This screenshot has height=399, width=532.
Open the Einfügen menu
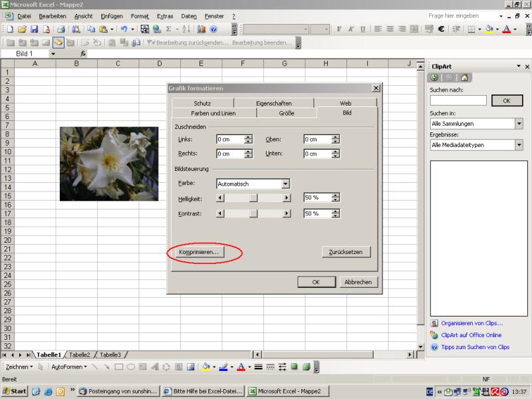coord(111,15)
